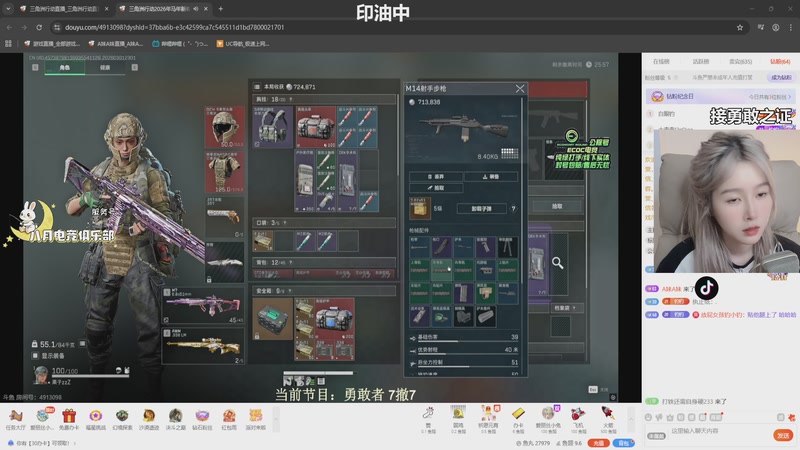800x450 pixels.
Task: Switch to the tab next to 角色
Action: point(105,67)
